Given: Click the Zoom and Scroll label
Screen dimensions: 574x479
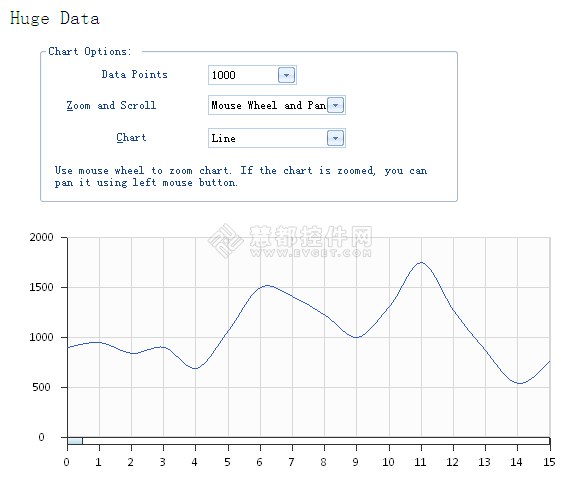Looking at the screenshot, I should tap(111, 105).
